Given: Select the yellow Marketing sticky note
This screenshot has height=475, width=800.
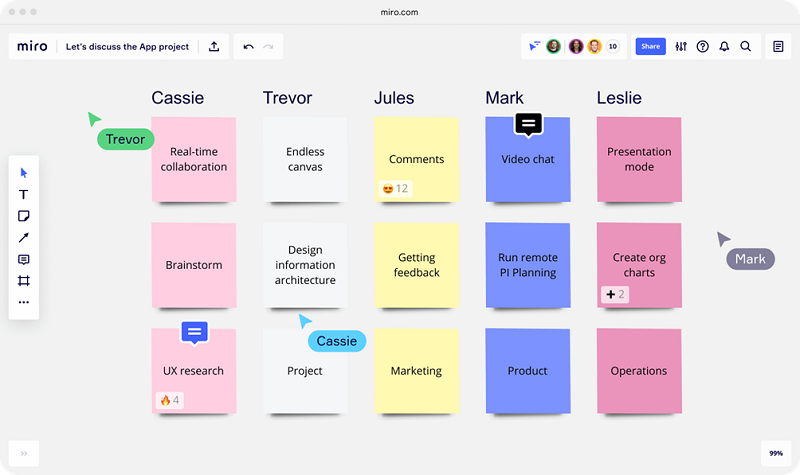Looking at the screenshot, I should click(416, 371).
